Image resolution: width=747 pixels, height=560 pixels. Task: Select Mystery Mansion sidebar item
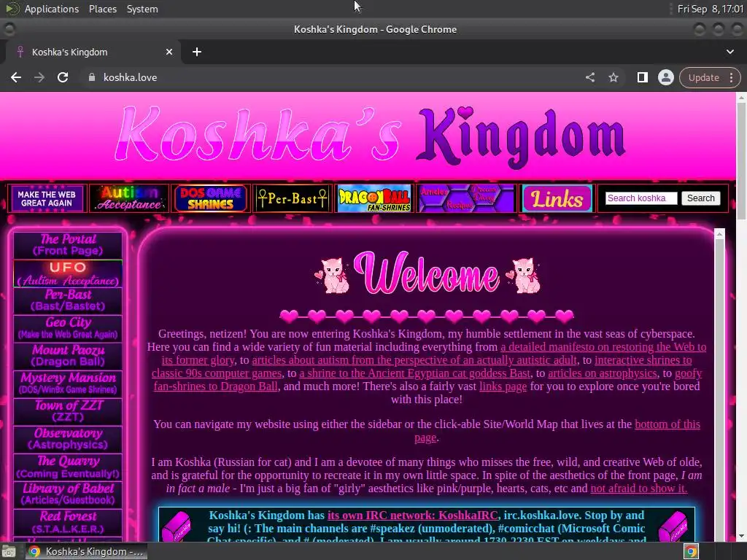pos(68,384)
